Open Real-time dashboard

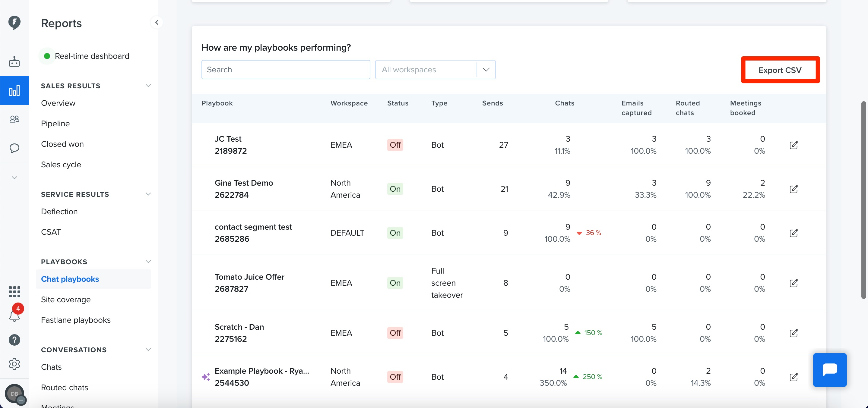coord(92,56)
